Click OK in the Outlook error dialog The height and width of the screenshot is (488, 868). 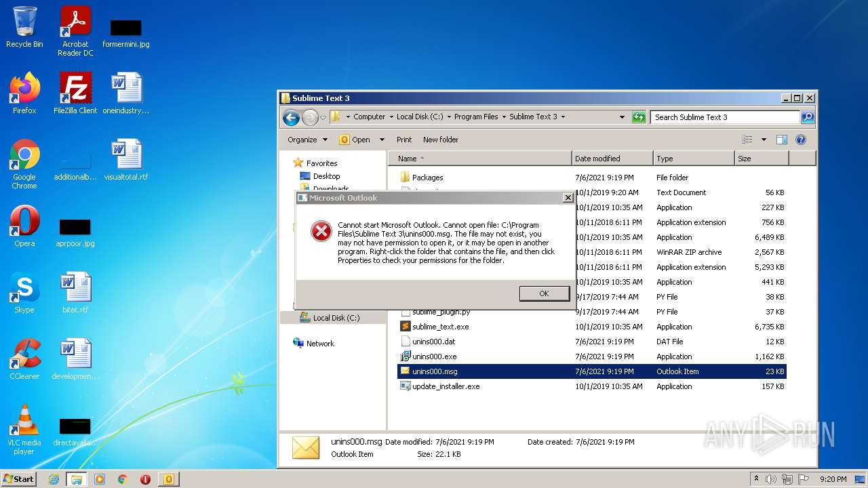(544, 293)
